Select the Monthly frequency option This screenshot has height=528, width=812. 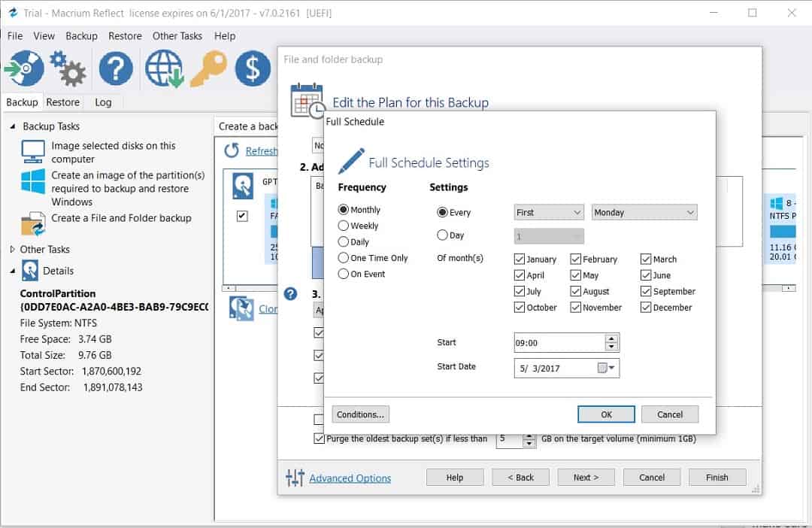tap(343, 209)
